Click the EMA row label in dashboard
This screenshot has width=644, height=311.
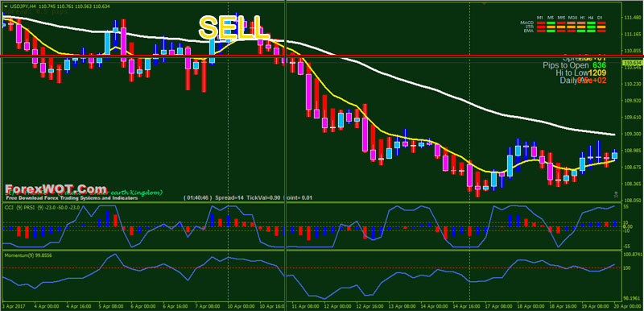tap(529, 31)
